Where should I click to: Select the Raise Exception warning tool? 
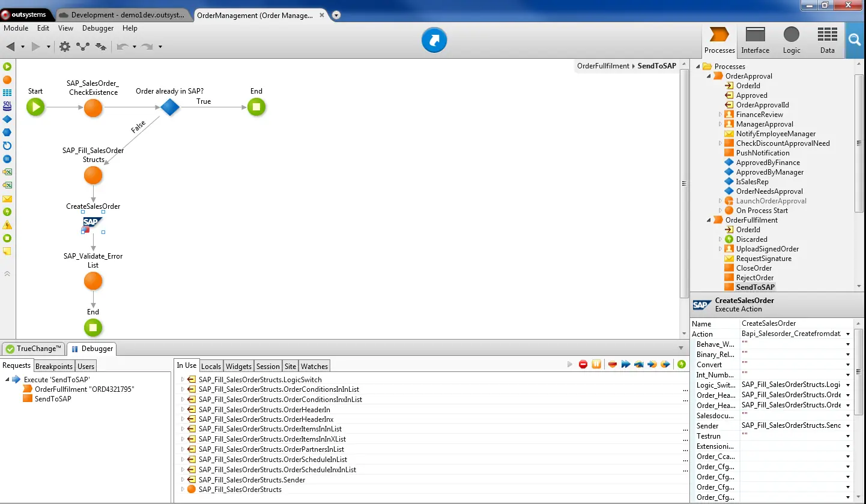7,225
